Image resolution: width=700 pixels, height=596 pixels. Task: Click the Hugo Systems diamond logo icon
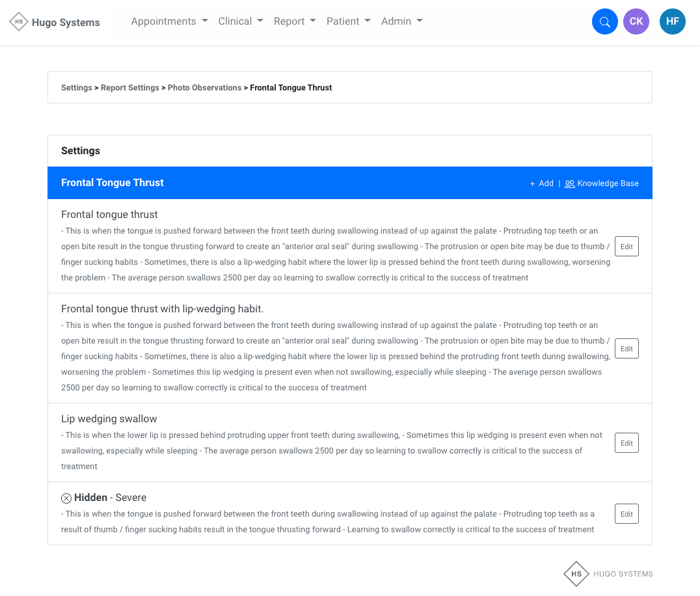click(19, 21)
